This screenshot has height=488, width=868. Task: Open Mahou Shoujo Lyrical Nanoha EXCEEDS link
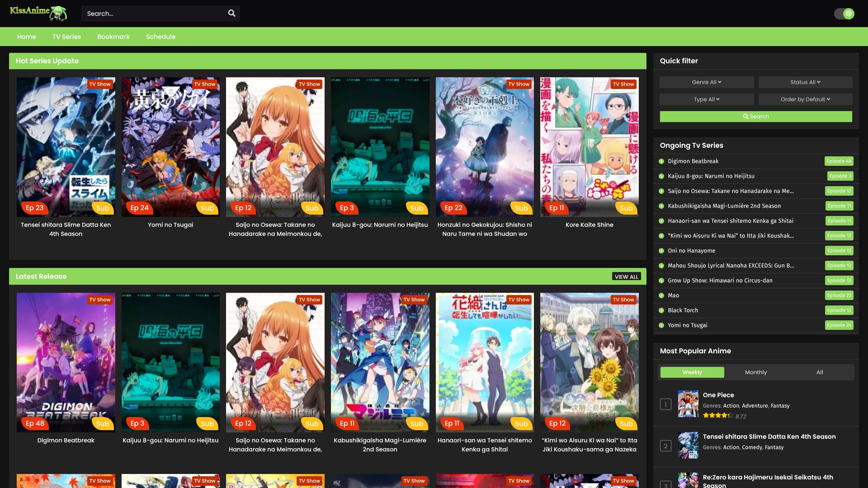click(x=731, y=266)
